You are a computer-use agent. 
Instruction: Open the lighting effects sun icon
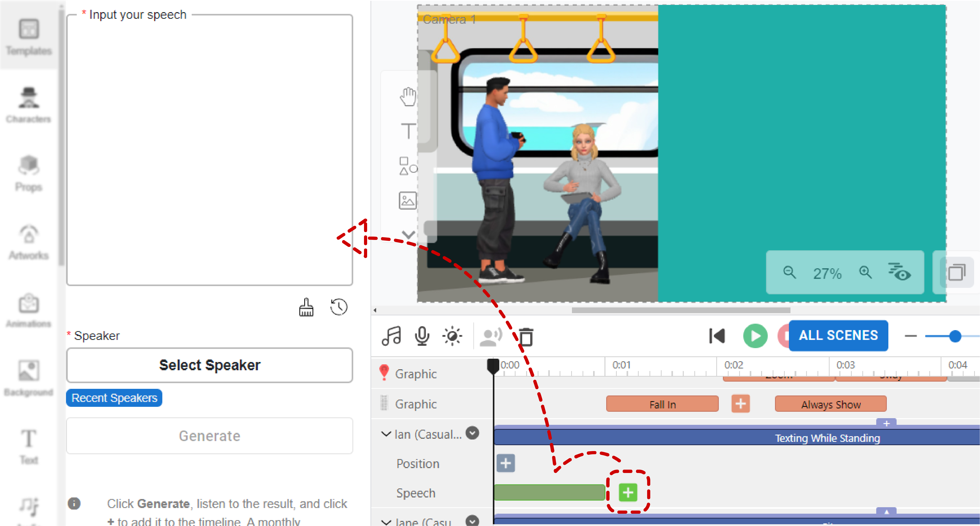coord(452,336)
